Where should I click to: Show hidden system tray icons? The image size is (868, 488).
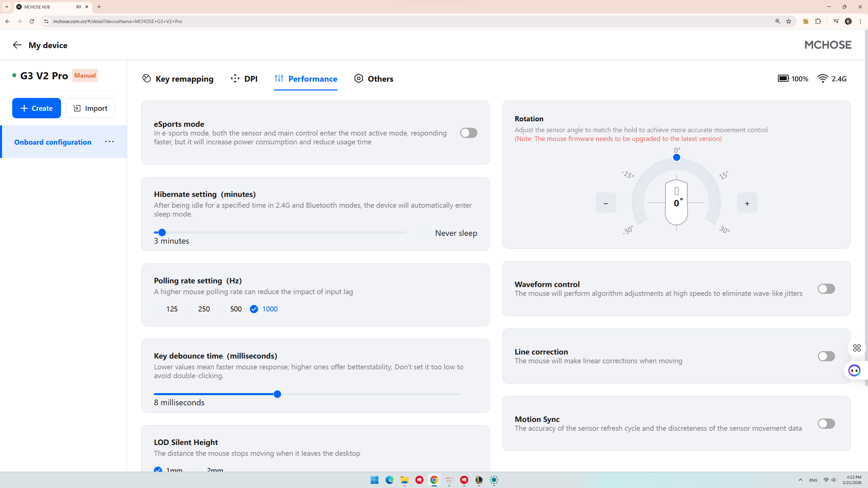coord(801,480)
